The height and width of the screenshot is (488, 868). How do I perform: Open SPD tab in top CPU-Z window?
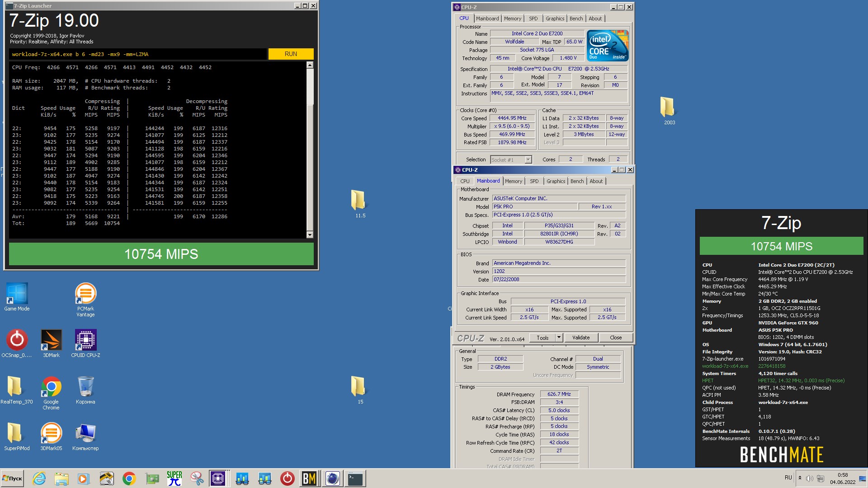pos(533,19)
